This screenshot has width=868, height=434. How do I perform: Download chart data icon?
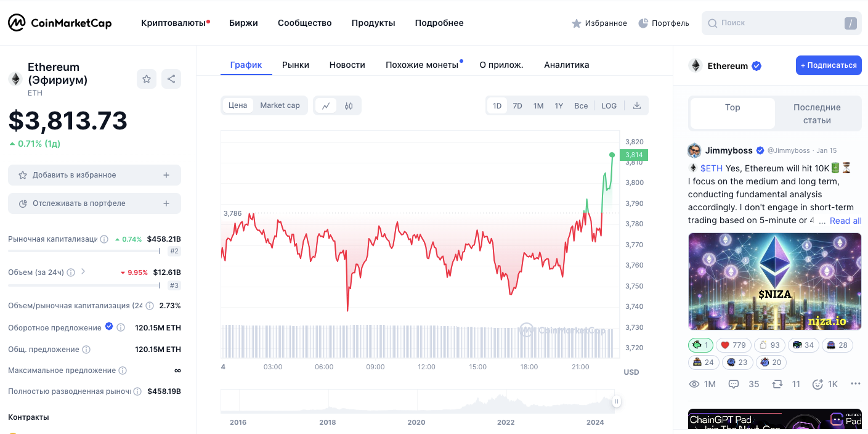(637, 105)
